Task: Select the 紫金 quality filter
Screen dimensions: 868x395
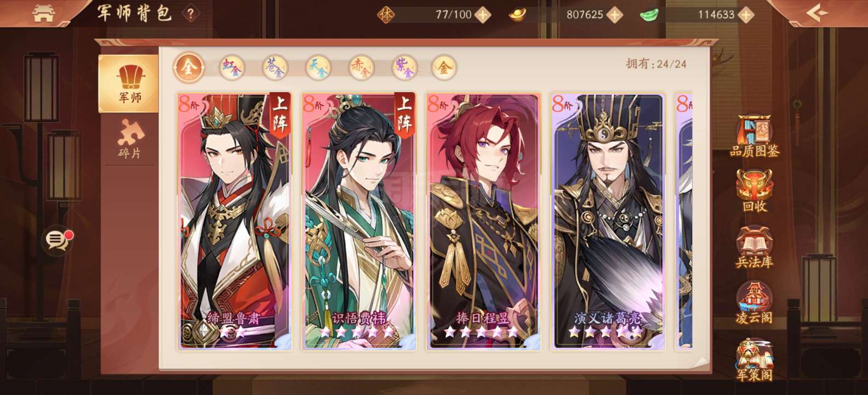Action: point(405,67)
